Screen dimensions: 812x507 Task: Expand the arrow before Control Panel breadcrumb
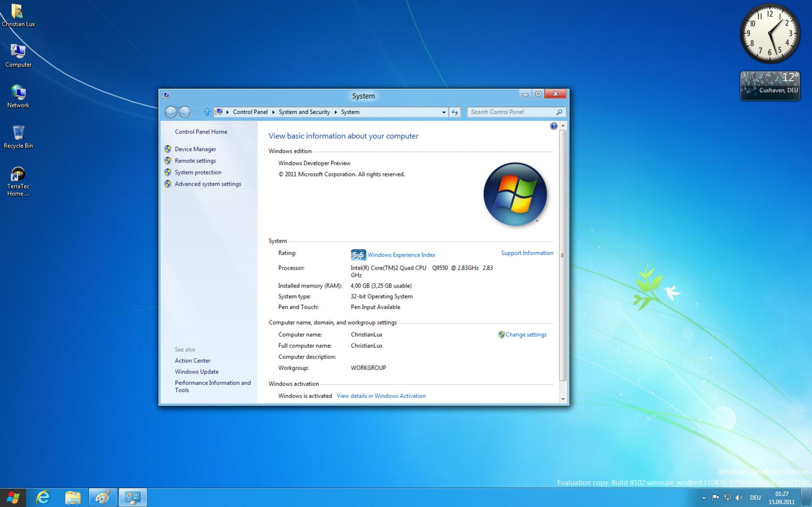point(227,112)
